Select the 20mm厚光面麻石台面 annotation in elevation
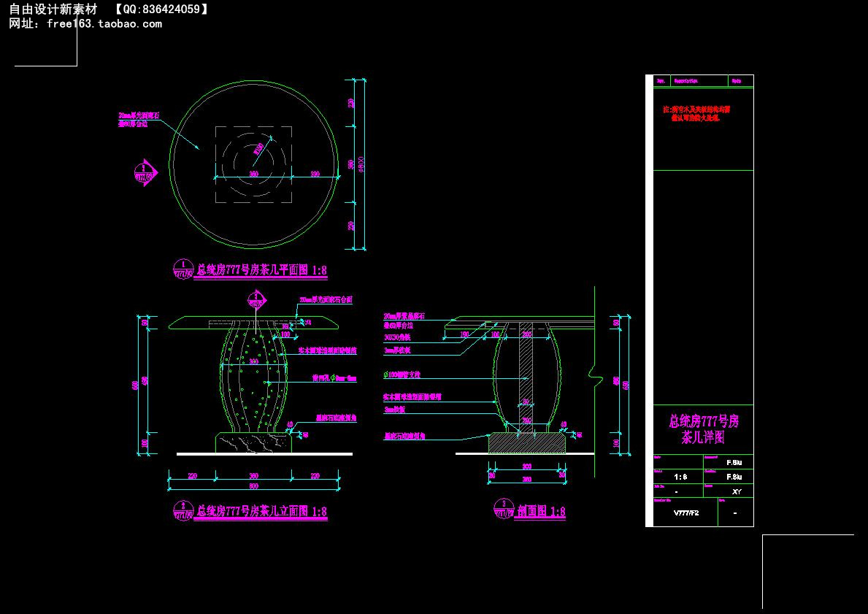868x614 pixels. click(326, 299)
